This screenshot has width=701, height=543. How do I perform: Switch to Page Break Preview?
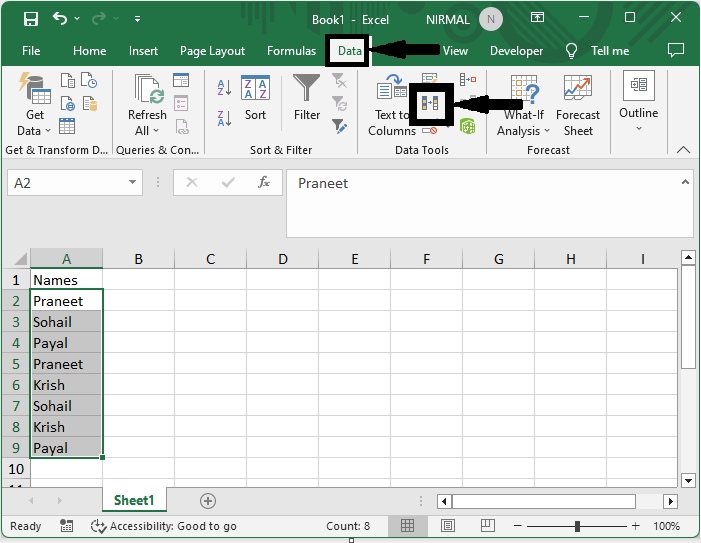click(x=487, y=526)
